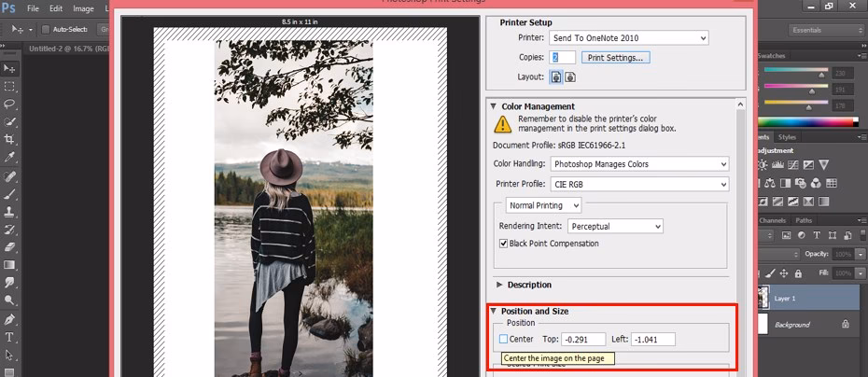Open the Rendering Intent dropdown

(x=614, y=226)
